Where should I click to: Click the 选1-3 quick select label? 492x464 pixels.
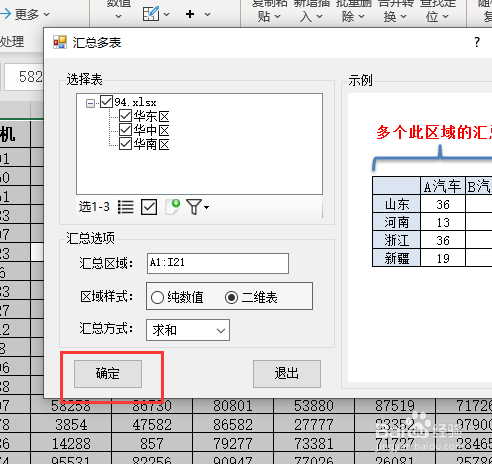click(94, 207)
